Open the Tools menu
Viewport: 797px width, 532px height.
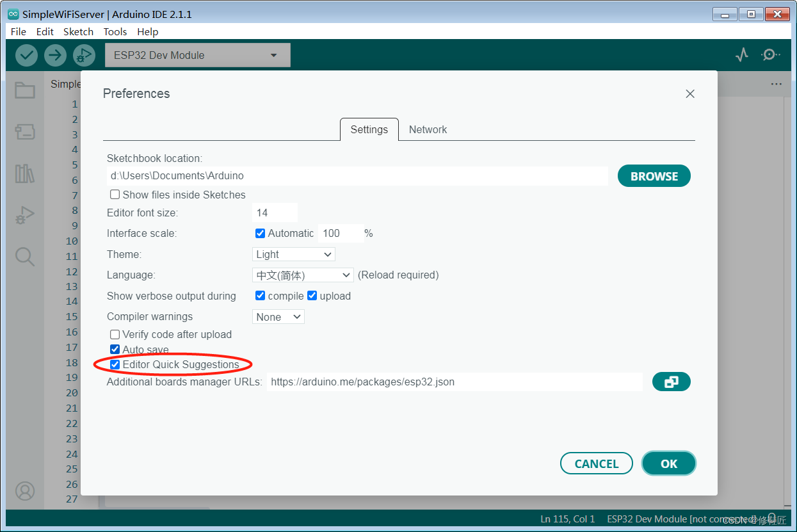(x=115, y=31)
